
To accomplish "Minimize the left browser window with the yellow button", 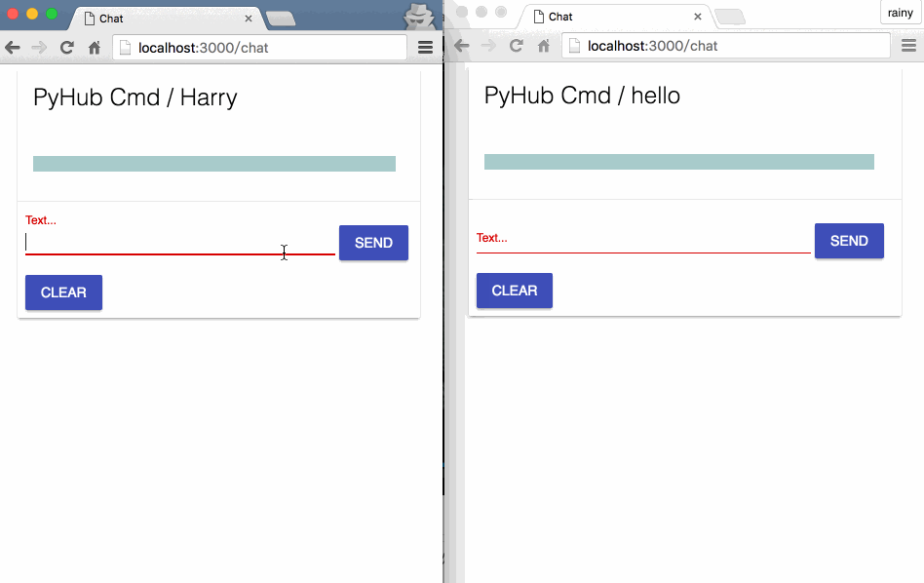I will pyautogui.click(x=32, y=14).
